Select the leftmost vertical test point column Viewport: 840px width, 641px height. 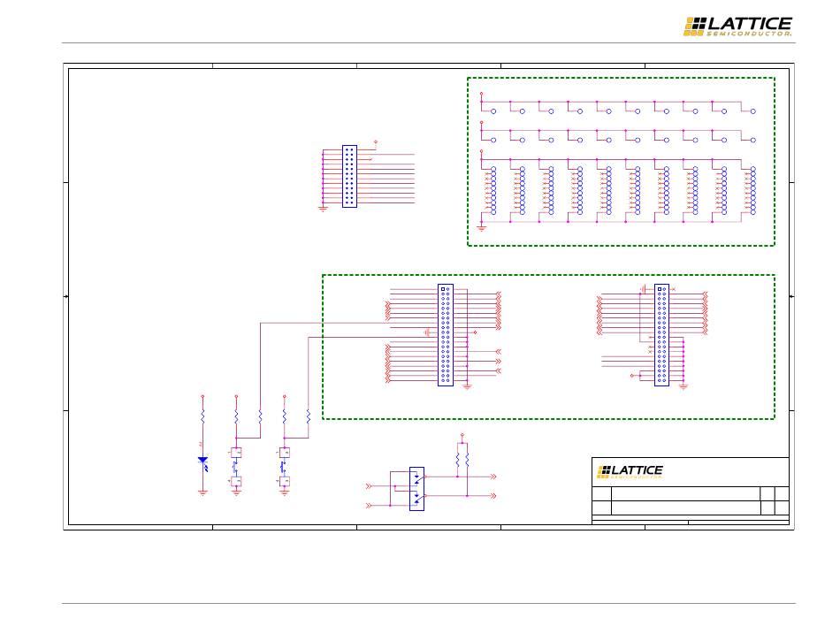click(x=493, y=190)
